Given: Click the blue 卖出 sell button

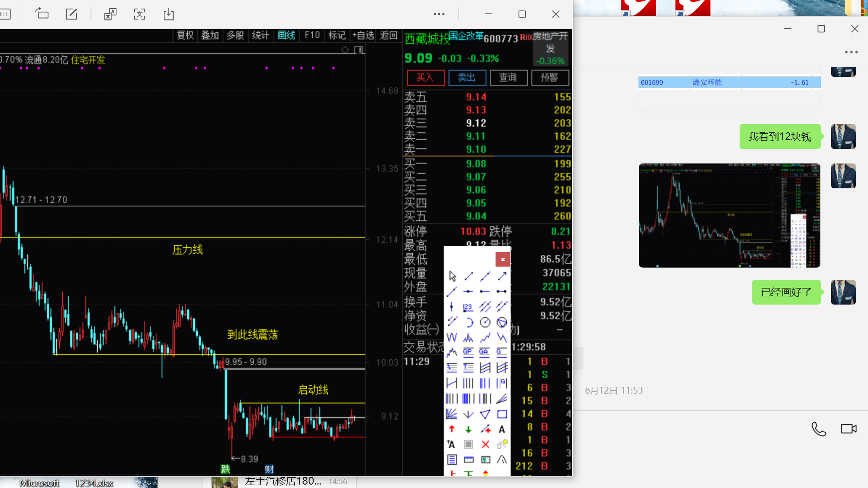Looking at the screenshot, I should (467, 77).
